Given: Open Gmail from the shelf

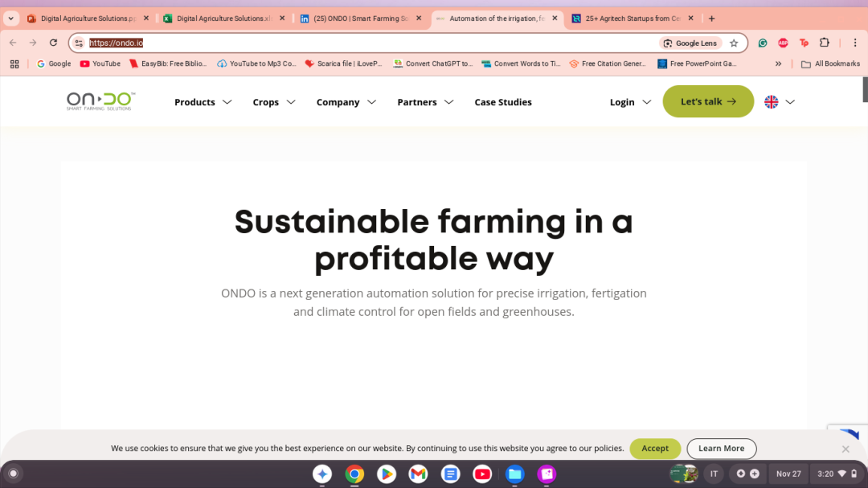Looking at the screenshot, I should pyautogui.click(x=418, y=474).
